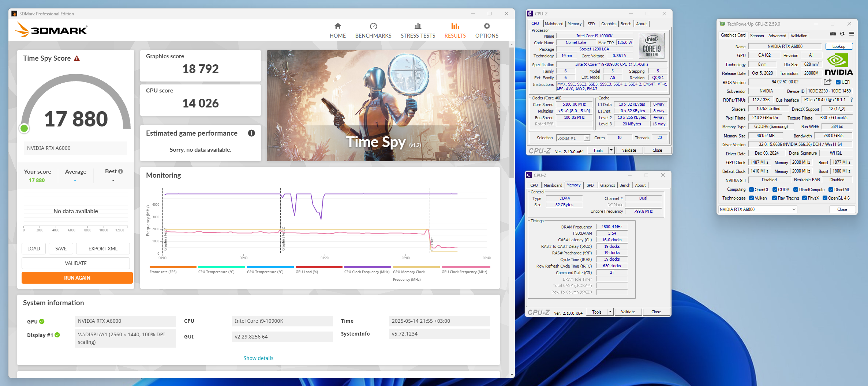Switch to the RESULTS tab in 3DMark

pyautogui.click(x=455, y=31)
